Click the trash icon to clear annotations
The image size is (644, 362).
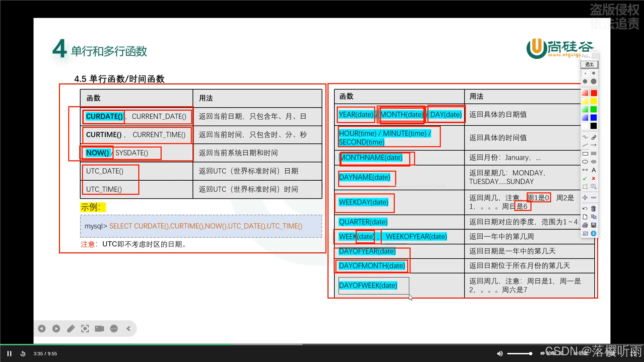(594, 208)
